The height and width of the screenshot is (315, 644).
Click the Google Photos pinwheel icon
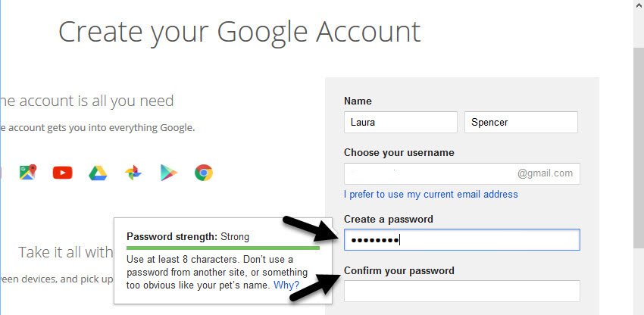coord(133,173)
